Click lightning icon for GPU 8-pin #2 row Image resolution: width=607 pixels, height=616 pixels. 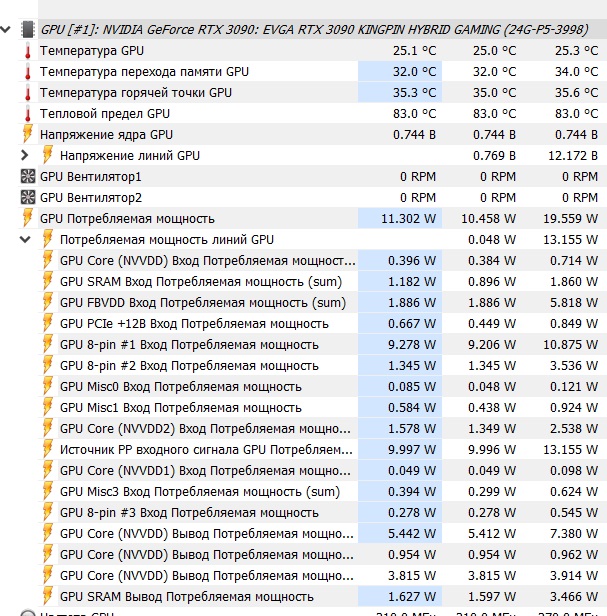coord(48,365)
